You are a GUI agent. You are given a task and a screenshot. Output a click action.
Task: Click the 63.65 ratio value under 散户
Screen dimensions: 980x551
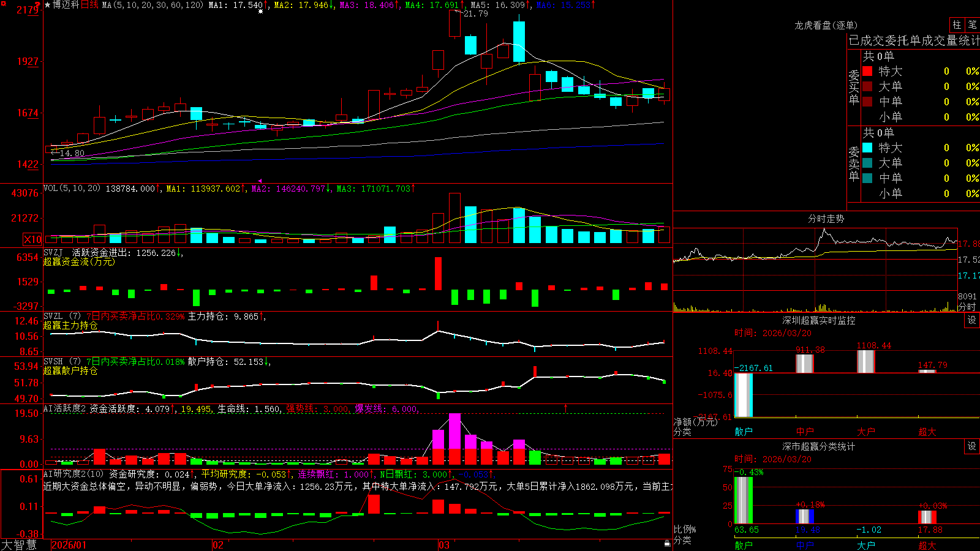click(747, 530)
